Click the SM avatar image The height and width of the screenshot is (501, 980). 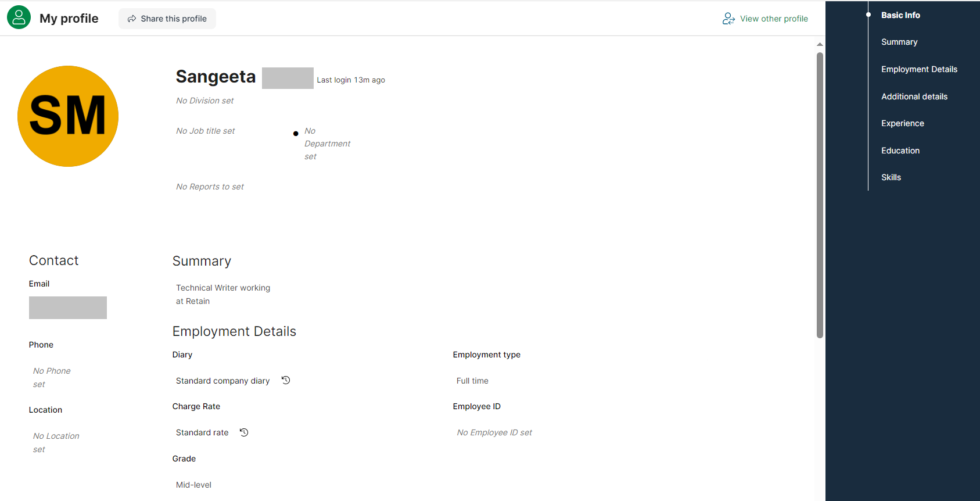pyautogui.click(x=68, y=116)
